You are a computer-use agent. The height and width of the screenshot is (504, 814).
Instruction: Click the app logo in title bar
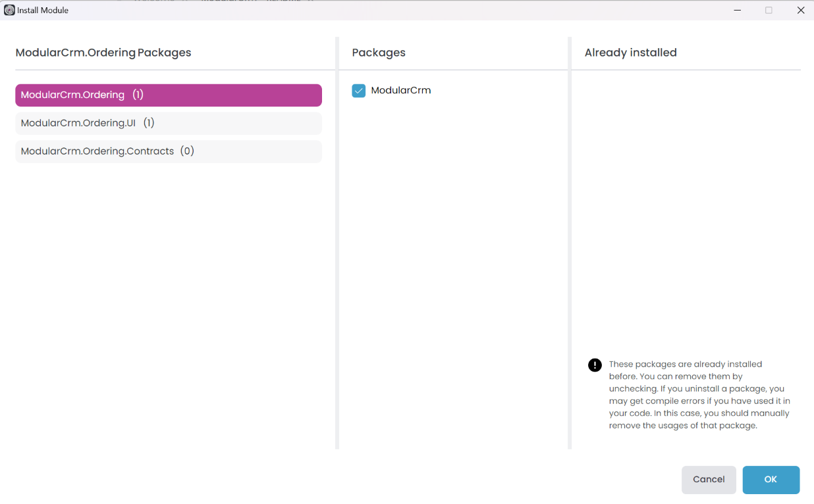[9, 11]
